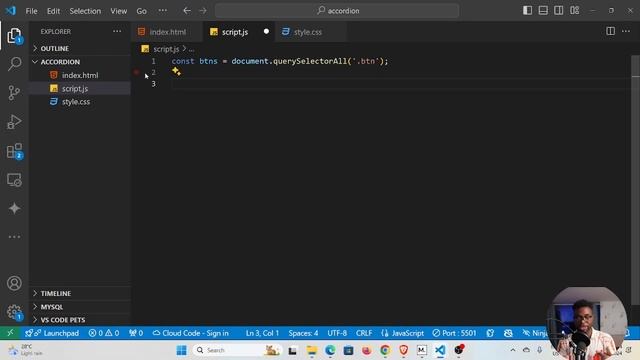Open the Search view in activity bar
640x360 pixels.
pyautogui.click(x=14, y=64)
